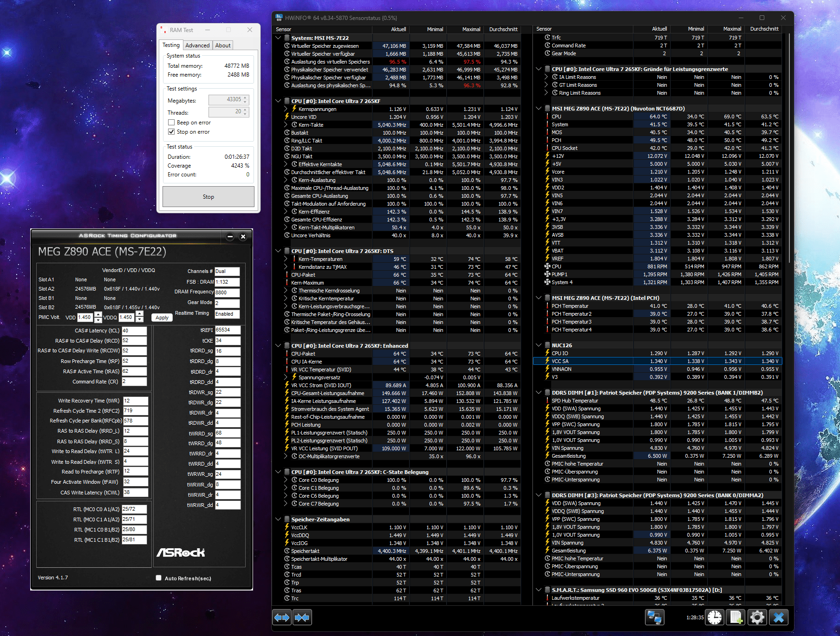Click the Threads spinner in RAM Test
Viewport: 840px width, 636px height.
pyautogui.click(x=229, y=112)
